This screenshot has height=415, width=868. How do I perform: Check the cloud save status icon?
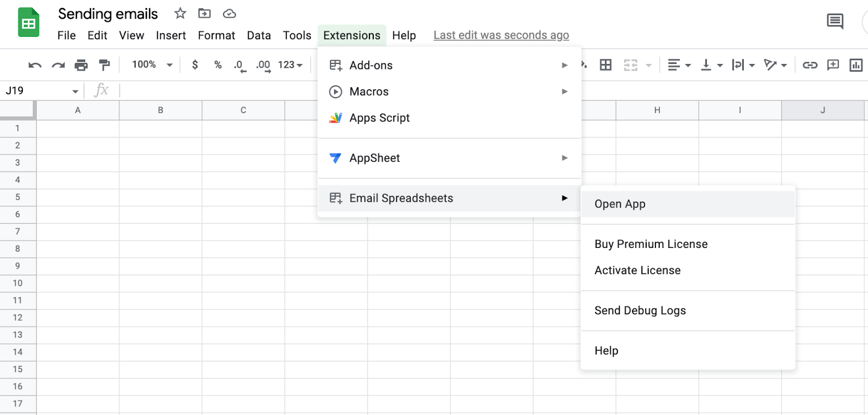pyautogui.click(x=229, y=13)
